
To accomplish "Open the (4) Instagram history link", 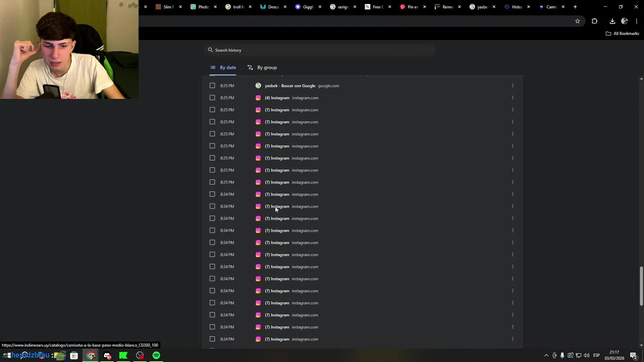I will tap(277, 98).
